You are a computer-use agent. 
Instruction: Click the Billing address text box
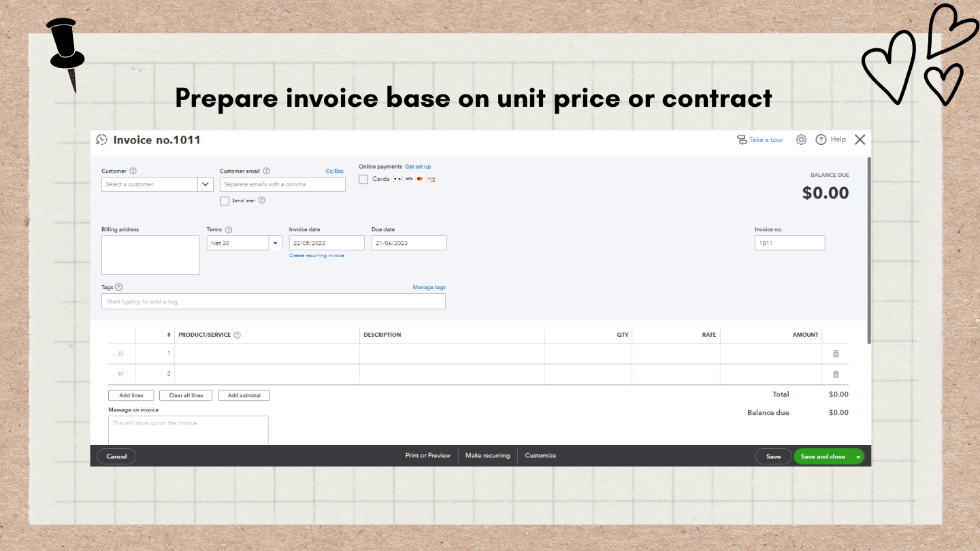click(150, 255)
